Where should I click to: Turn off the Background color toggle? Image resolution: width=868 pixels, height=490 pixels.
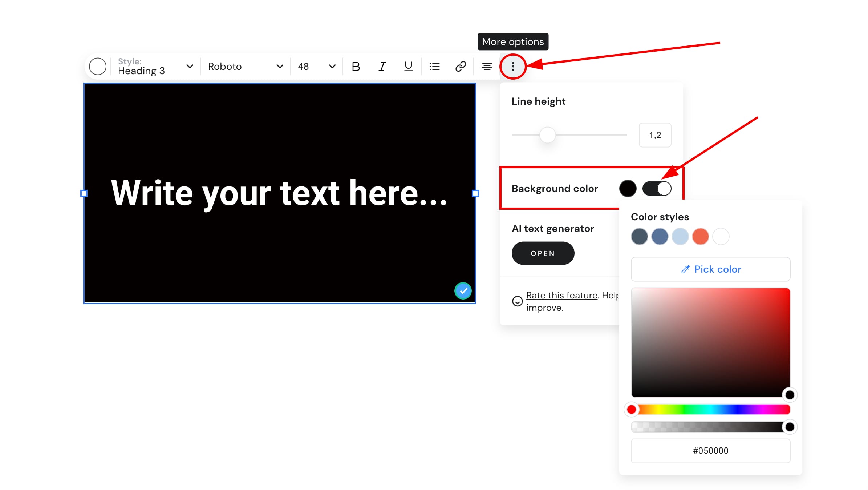tap(657, 189)
